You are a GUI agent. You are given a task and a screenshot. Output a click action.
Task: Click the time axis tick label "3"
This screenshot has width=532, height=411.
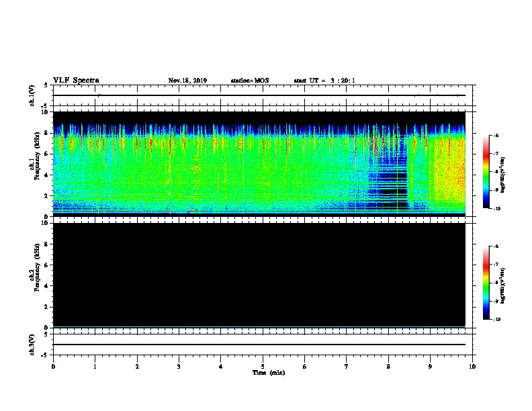(x=179, y=367)
